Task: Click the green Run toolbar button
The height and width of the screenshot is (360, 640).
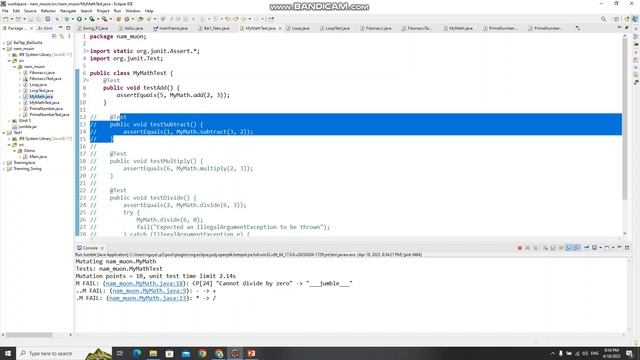Action: [x=79, y=19]
